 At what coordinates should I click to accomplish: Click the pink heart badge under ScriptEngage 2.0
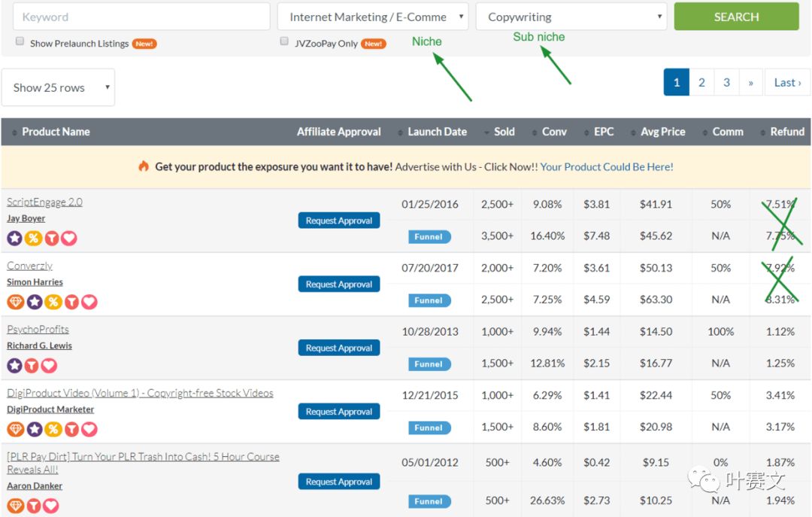point(69,238)
